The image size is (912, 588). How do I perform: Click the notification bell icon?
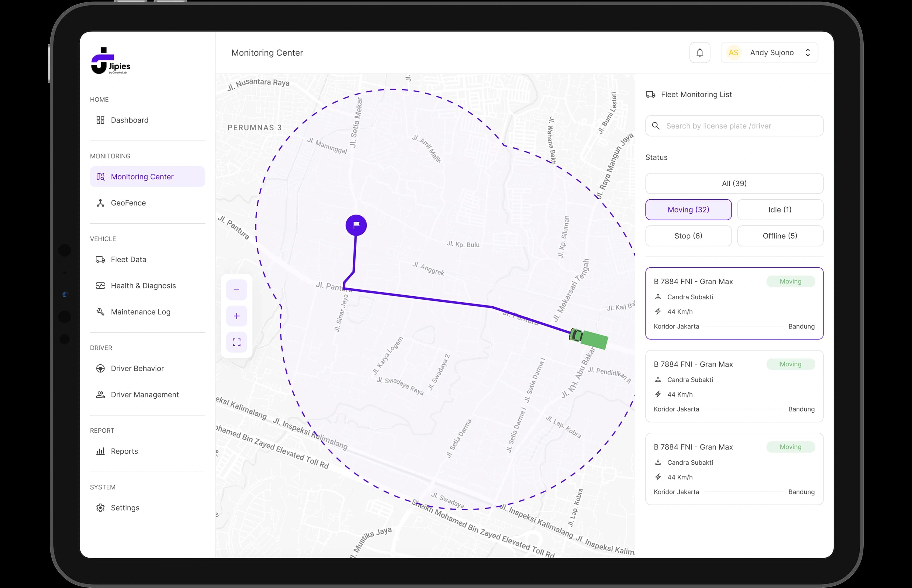(x=700, y=53)
